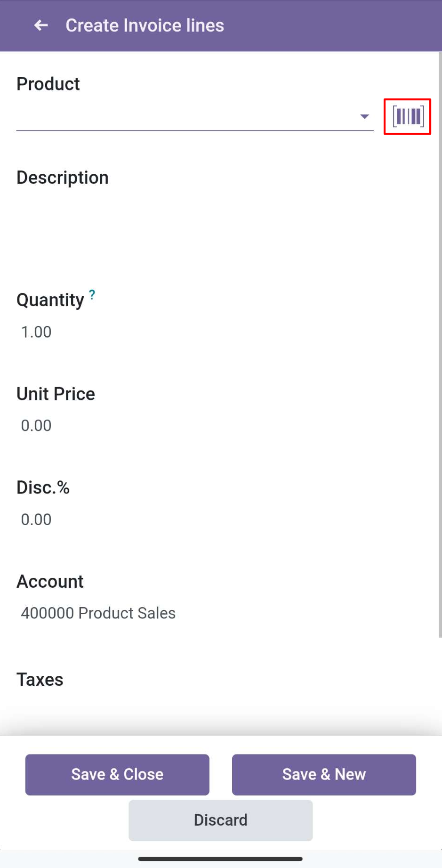Screen dimensions: 442x868
Task: Expand the Product dropdown arrow
Action: click(x=364, y=116)
